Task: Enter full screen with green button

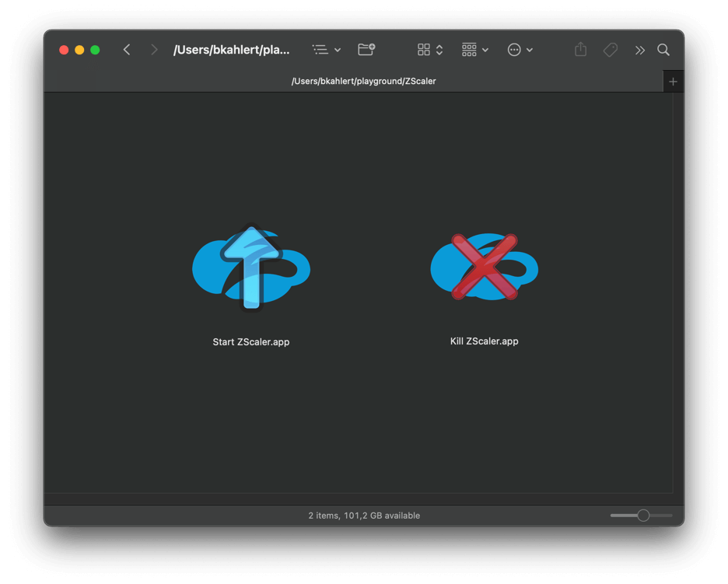Action: pos(95,50)
